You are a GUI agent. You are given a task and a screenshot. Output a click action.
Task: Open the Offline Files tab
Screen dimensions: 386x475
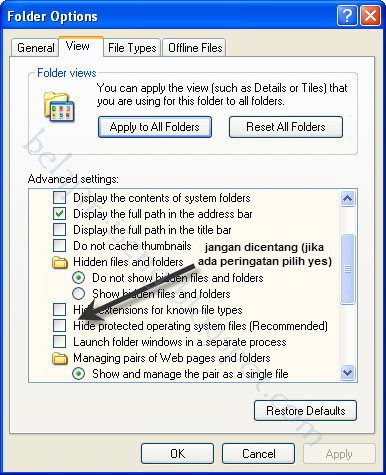click(195, 48)
